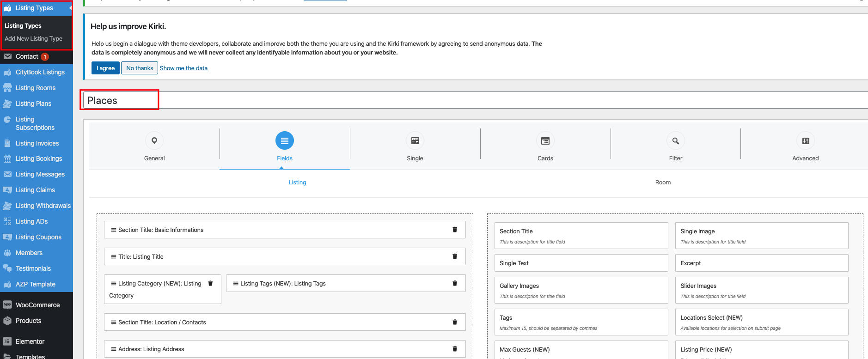Delete the Section Title: Basic Informations field
The height and width of the screenshot is (359, 868).
(x=455, y=230)
